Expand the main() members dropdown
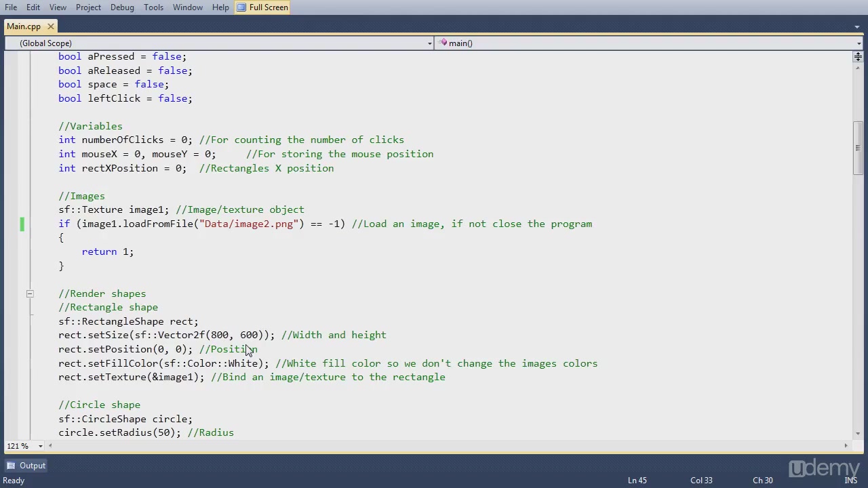The height and width of the screenshot is (488, 868). (x=859, y=43)
